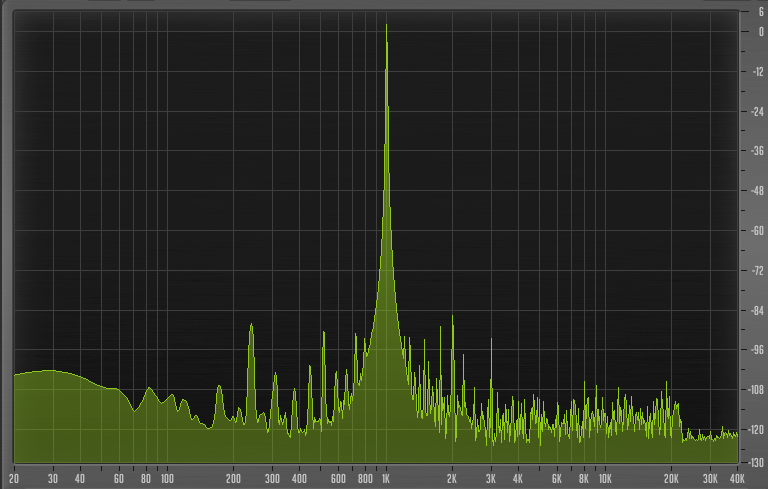The height and width of the screenshot is (489, 768).
Task: Click the -84 dB level axis label
Action: tap(758, 311)
